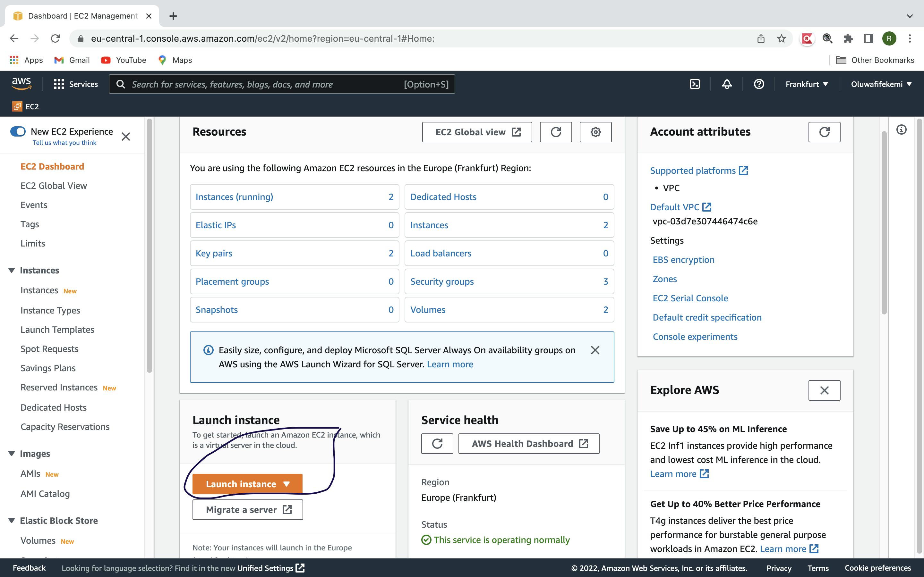Click the refresh icon next to Resources

click(556, 132)
